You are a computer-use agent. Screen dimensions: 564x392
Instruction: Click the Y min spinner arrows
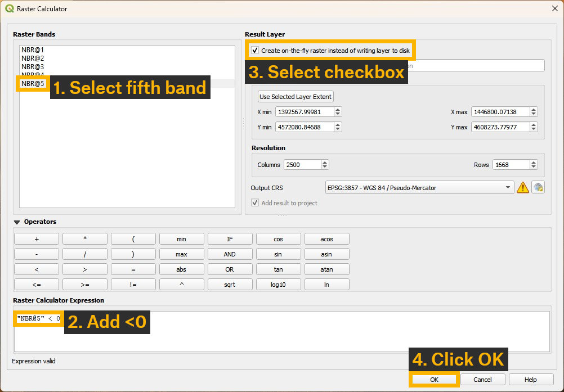338,127
